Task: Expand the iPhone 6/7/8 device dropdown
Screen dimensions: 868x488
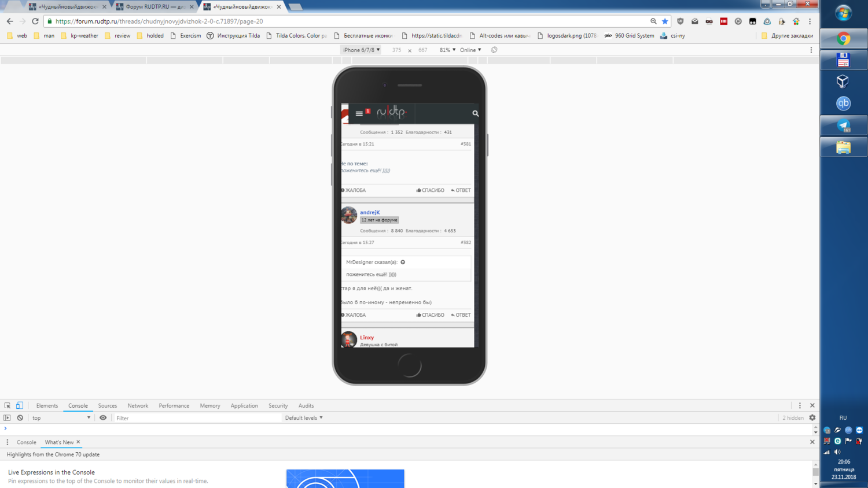Action: [361, 50]
